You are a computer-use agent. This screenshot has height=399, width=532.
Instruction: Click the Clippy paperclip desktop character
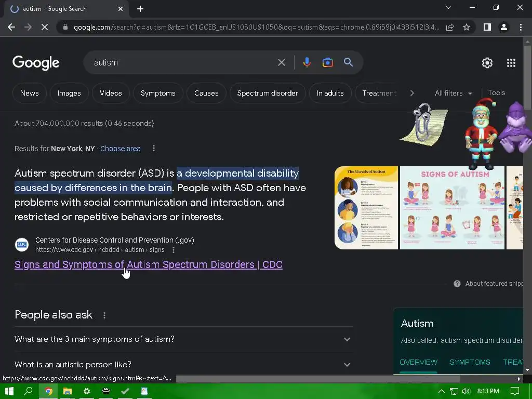(424, 124)
